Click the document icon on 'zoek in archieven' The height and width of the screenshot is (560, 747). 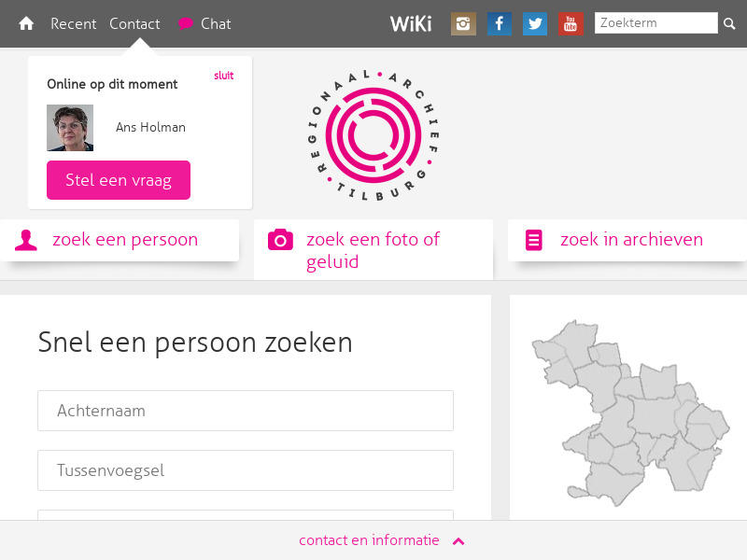(533, 239)
